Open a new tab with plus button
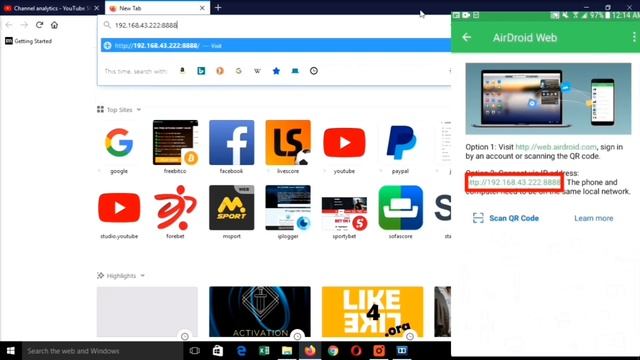Screen dimensions: 640x360 tap(218, 8)
